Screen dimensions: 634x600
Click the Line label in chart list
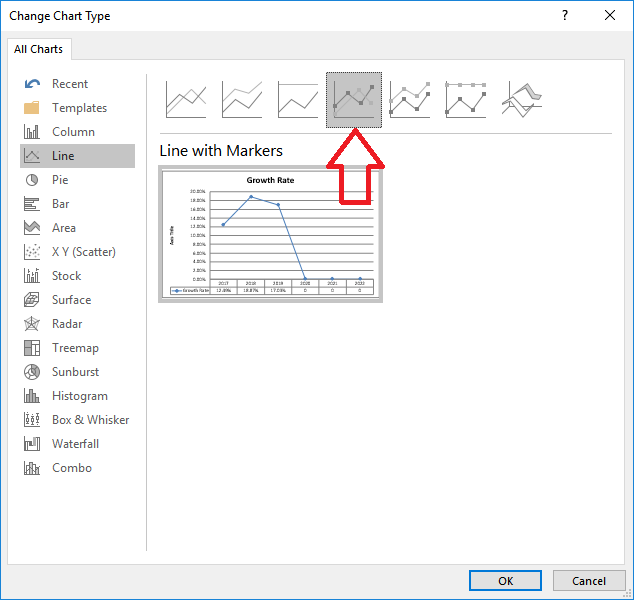pos(63,156)
